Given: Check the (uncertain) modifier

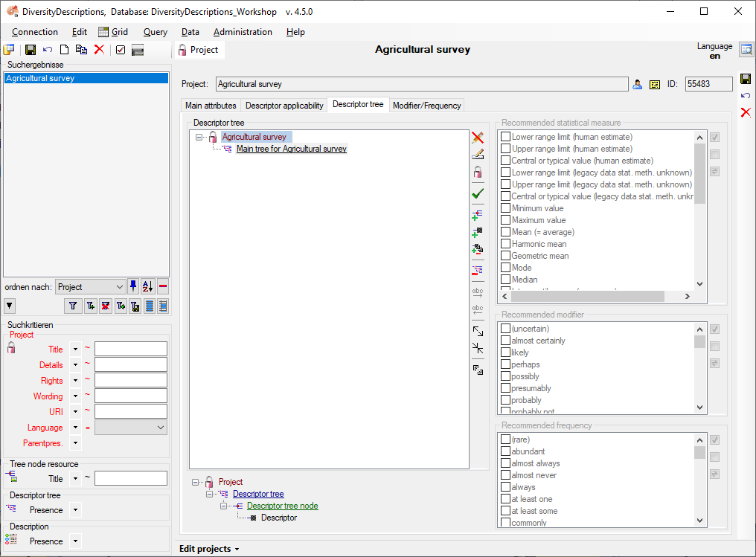Looking at the screenshot, I should pos(506,329).
